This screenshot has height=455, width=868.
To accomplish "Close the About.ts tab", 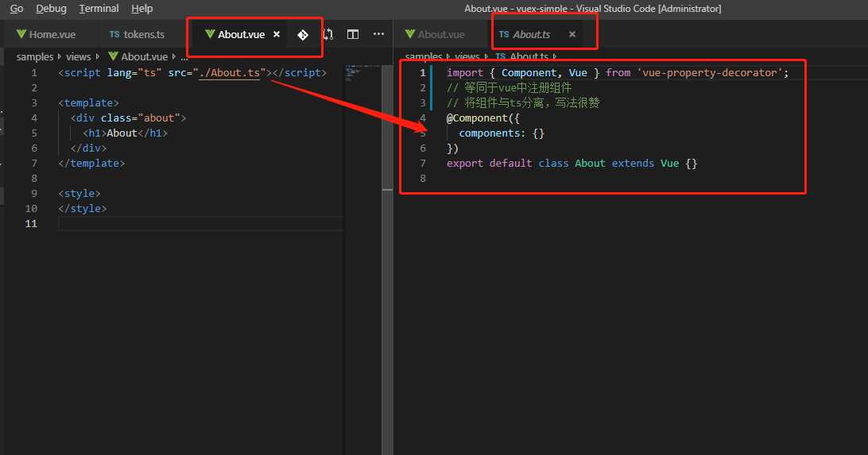I will click(x=572, y=34).
